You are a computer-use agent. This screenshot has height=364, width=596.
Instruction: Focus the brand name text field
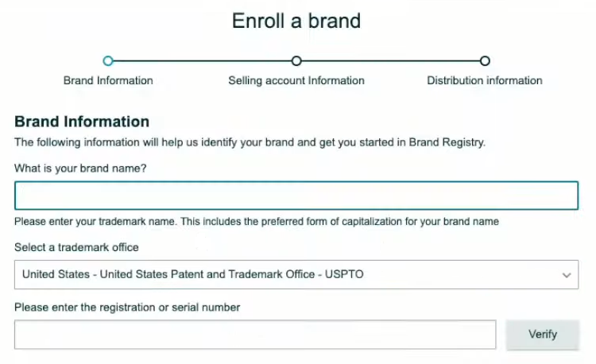[296, 196]
